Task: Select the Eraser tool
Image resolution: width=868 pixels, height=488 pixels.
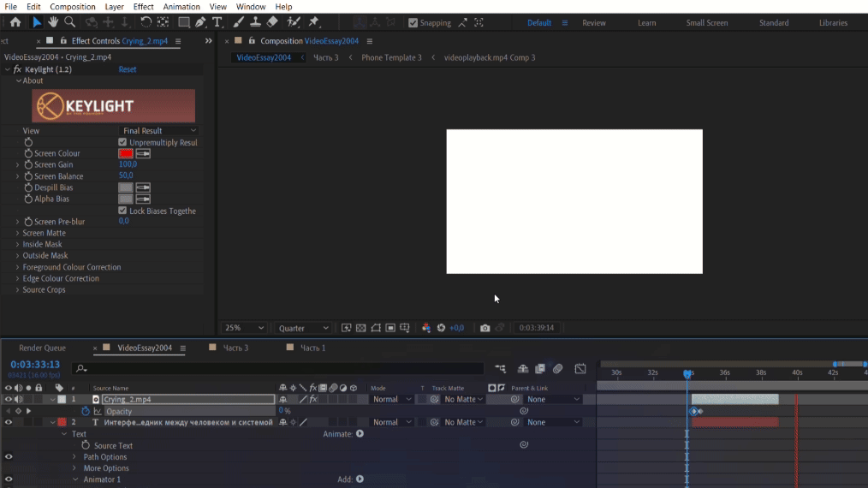Action: pyautogui.click(x=271, y=22)
